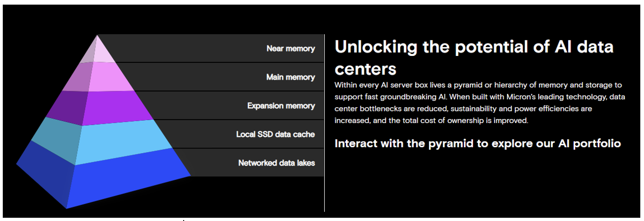Open the Networked data lakes label
The width and height of the screenshot is (644, 221).
click(x=277, y=163)
